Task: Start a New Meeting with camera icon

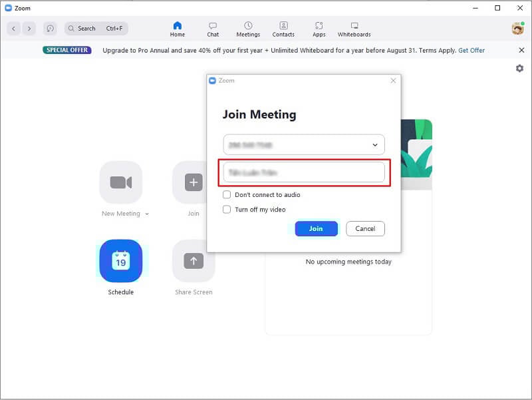Action: pos(121,182)
